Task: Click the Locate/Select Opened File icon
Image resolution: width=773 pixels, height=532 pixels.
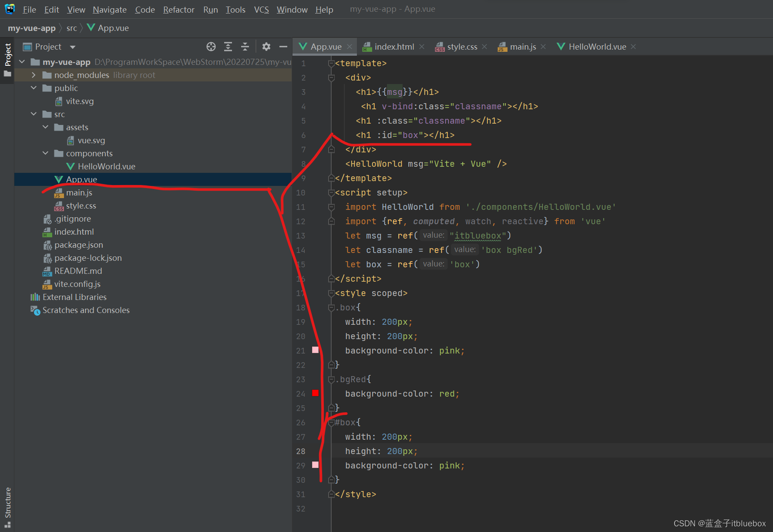Action: click(x=211, y=47)
